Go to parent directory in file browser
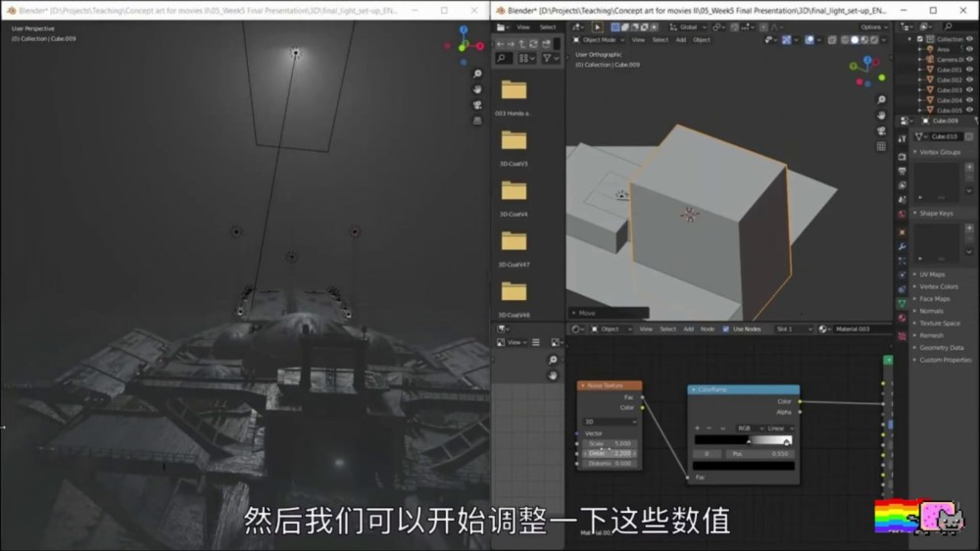980x551 pixels. (x=522, y=44)
